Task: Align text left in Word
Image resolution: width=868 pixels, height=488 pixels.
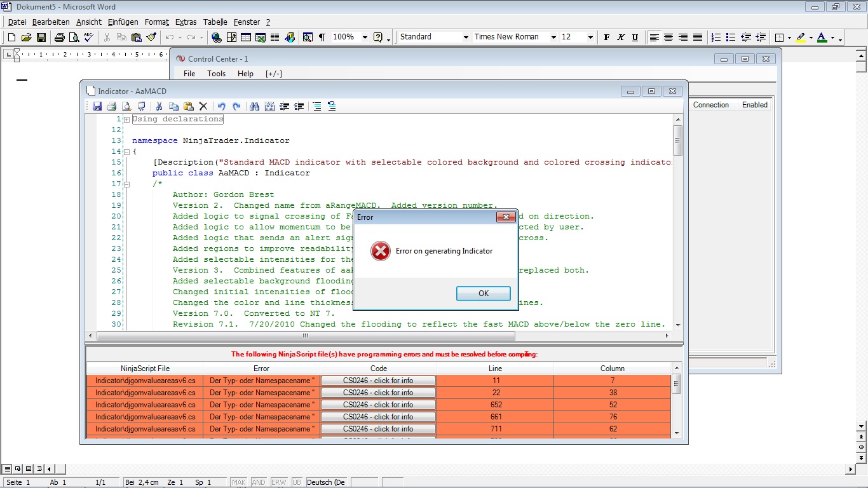Action: coord(654,37)
